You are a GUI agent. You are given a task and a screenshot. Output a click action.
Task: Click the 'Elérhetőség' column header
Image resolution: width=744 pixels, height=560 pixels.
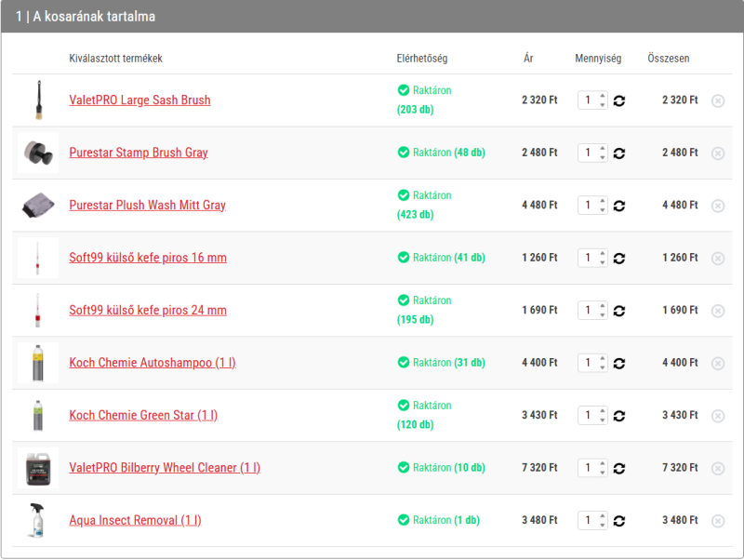coord(422,59)
